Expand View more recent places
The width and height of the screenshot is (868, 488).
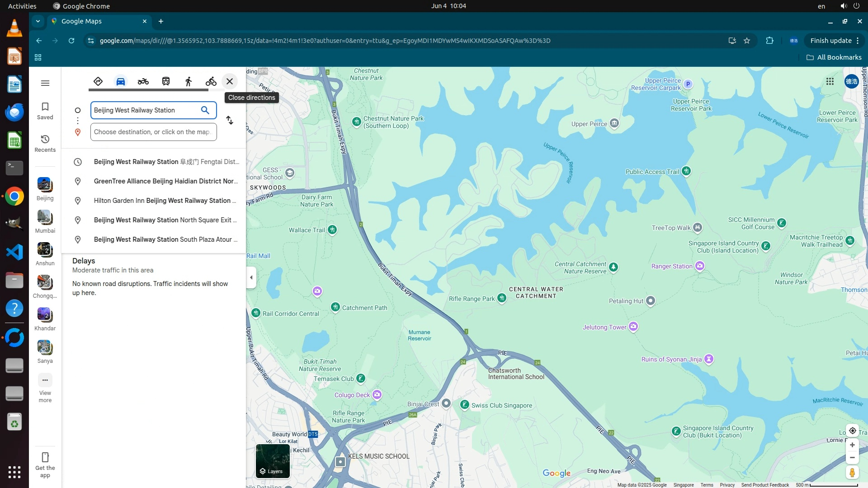(x=45, y=387)
